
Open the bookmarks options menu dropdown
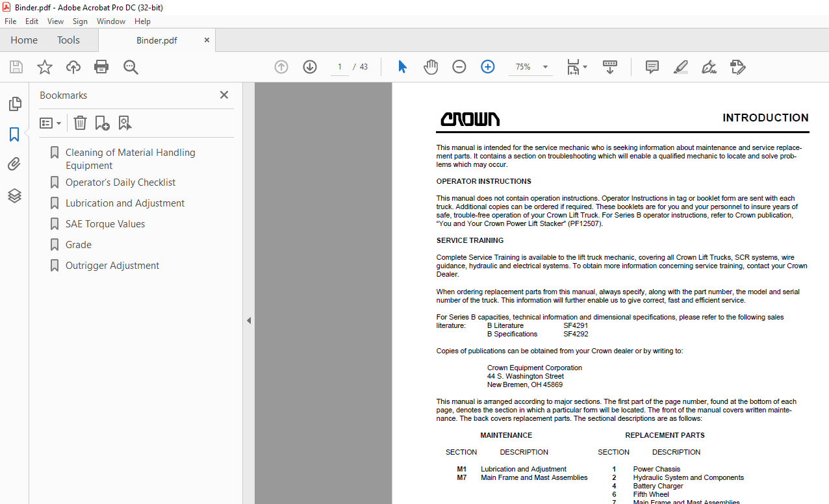tap(51, 123)
